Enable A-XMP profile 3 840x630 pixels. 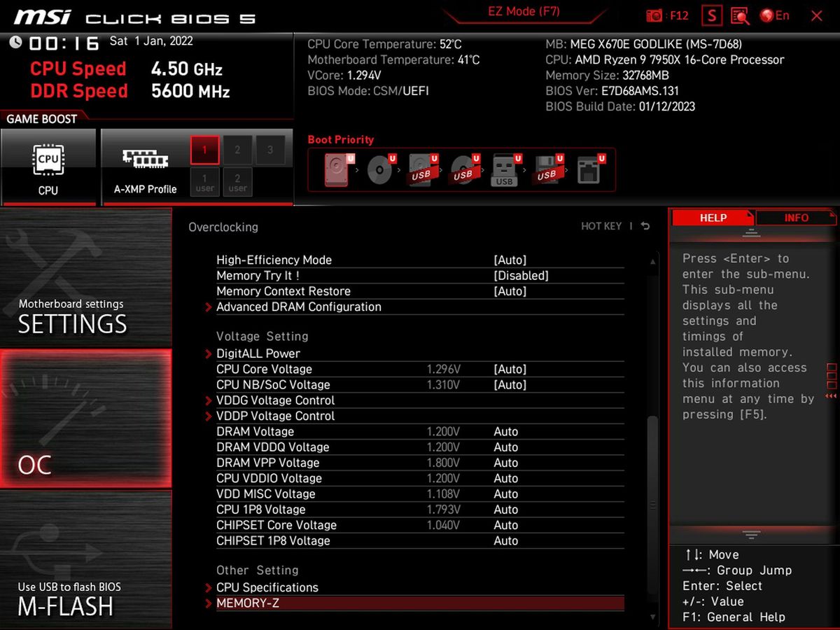(269, 150)
